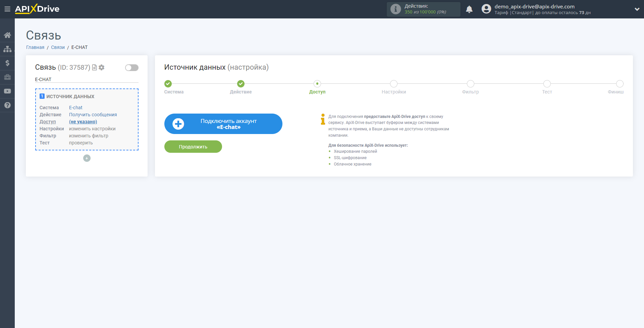Open the video tutorials YouTube icon
644x328 pixels.
tap(7, 91)
